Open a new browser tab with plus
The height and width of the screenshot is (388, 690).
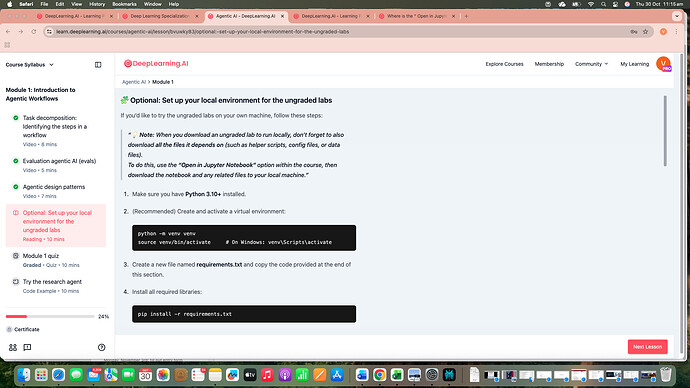point(466,16)
